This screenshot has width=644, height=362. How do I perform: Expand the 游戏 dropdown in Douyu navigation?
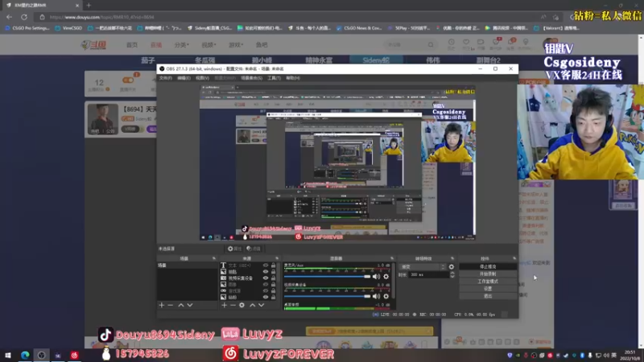[236, 45]
